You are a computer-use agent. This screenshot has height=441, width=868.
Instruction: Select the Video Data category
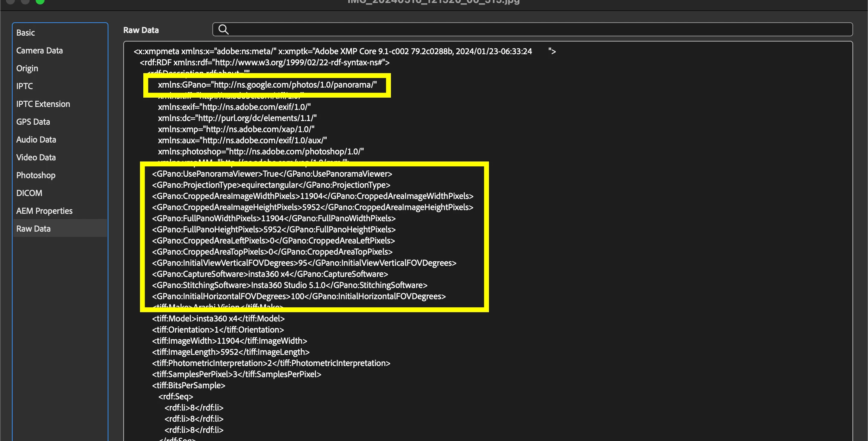point(36,157)
